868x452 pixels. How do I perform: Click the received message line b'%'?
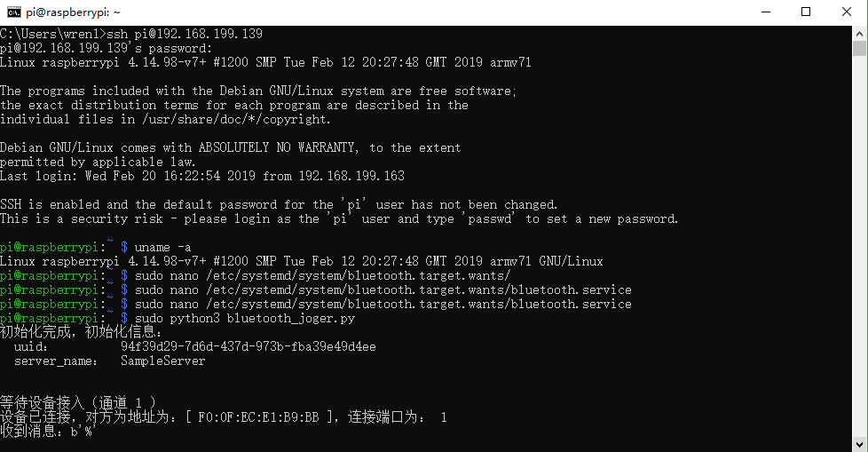point(48,432)
